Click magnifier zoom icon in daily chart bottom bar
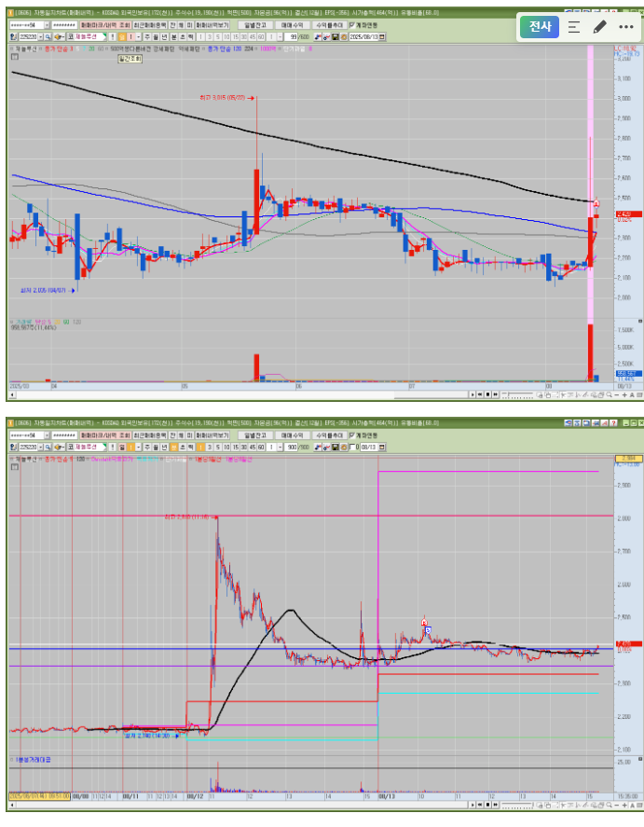The width and height of the screenshot is (644, 827). click(609, 394)
